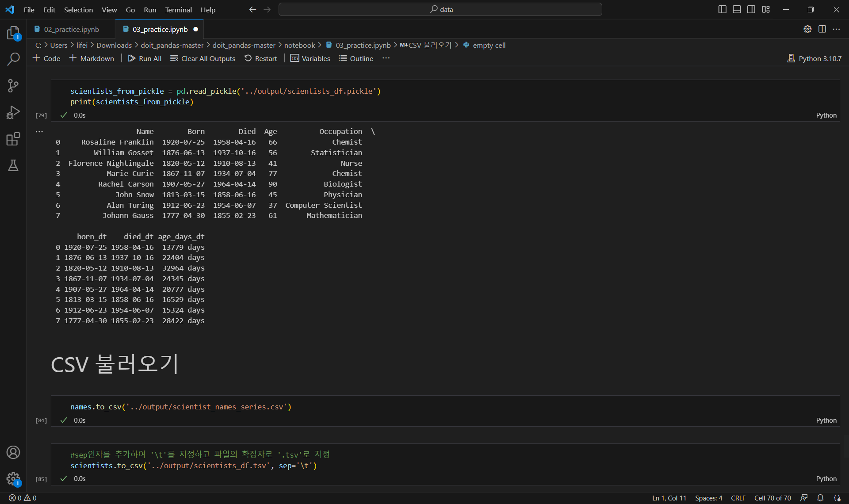849x504 pixels.
Task: Open the Explorer view in activity bar
Action: pos(13,33)
